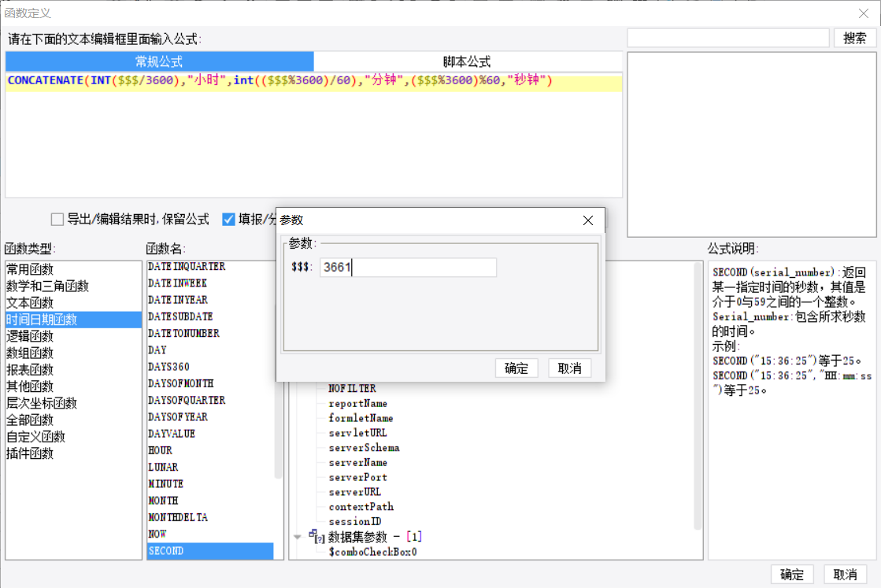881x588 pixels.
Task: Select formletName tree item
Action: coord(361,419)
